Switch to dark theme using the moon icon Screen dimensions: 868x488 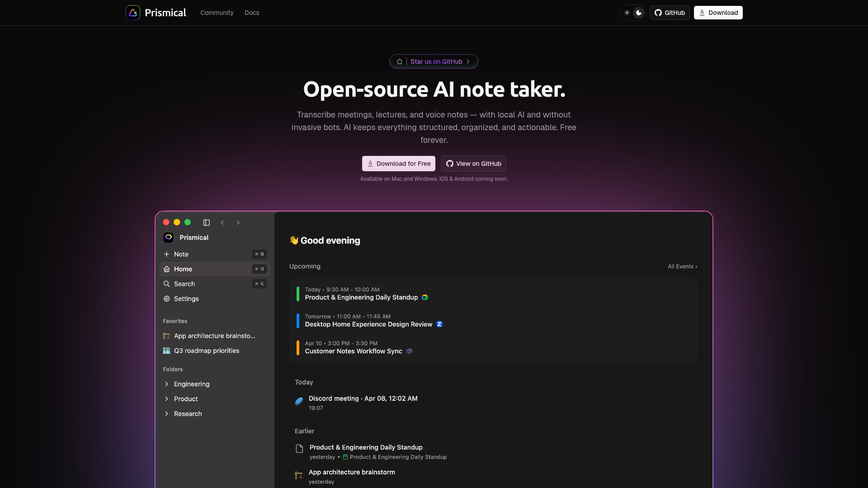(639, 13)
